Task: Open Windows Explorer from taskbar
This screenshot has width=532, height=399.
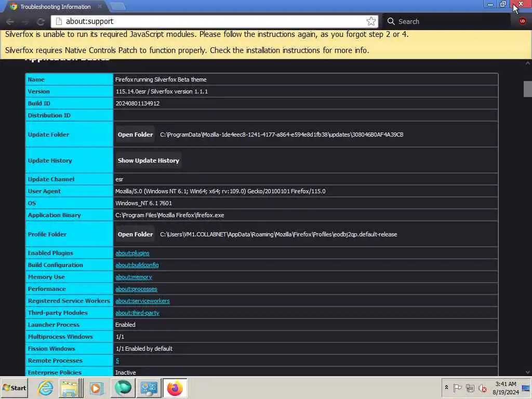Action: tap(71, 388)
